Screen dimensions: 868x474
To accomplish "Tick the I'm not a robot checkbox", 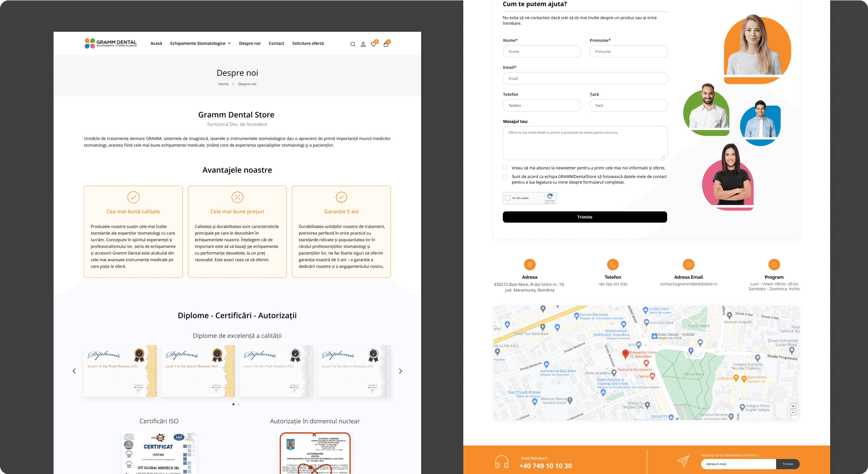I will point(508,198).
